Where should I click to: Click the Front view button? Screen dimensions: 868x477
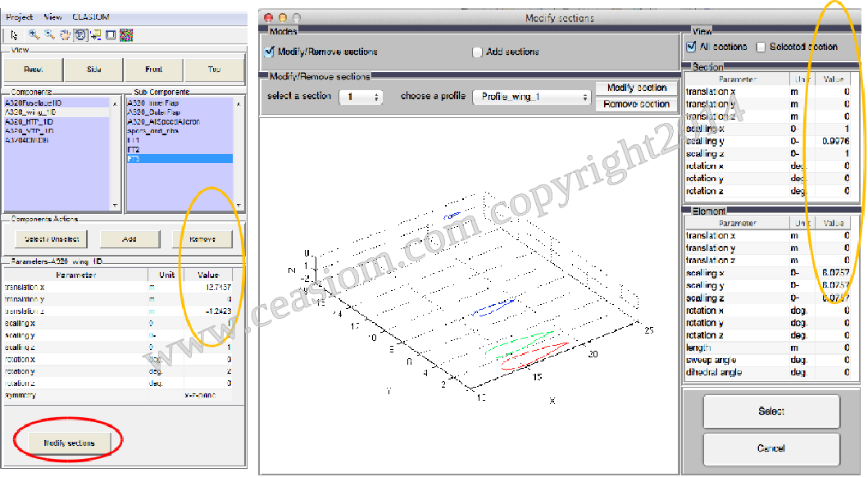click(x=153, y=70)
